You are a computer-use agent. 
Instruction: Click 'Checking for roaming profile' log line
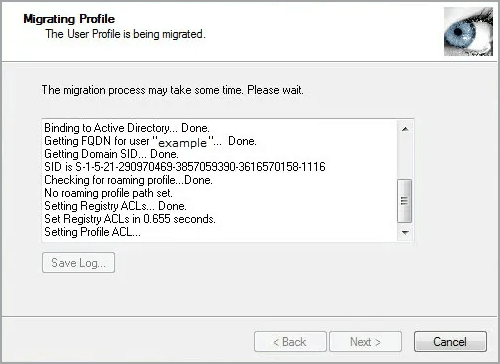click(128, 180)
